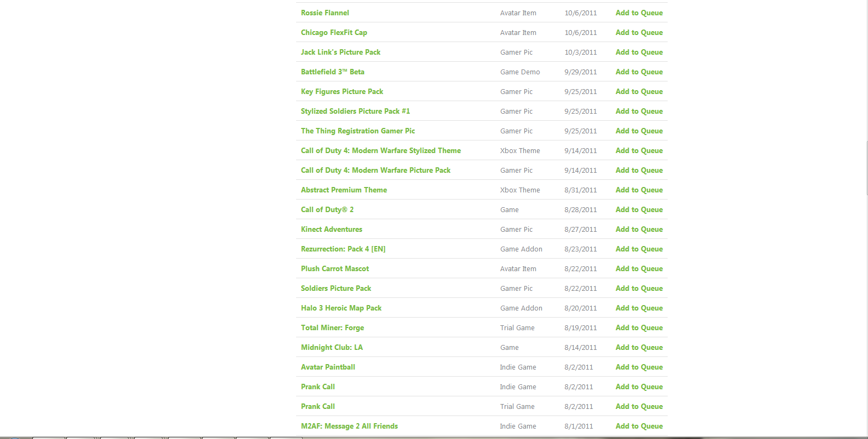This screenshot has width=868, height=439.
Task: Select 'Game' in Midnight Club row
Action: click(510, 347)
